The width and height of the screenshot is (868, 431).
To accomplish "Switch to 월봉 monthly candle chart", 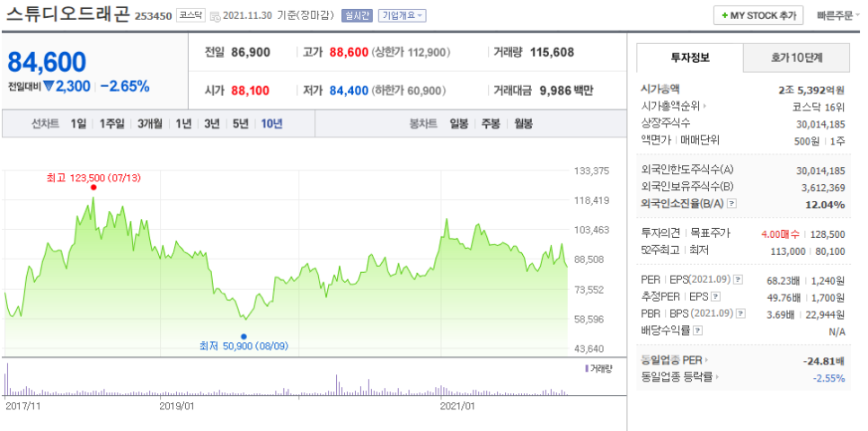I will point(523,124).
